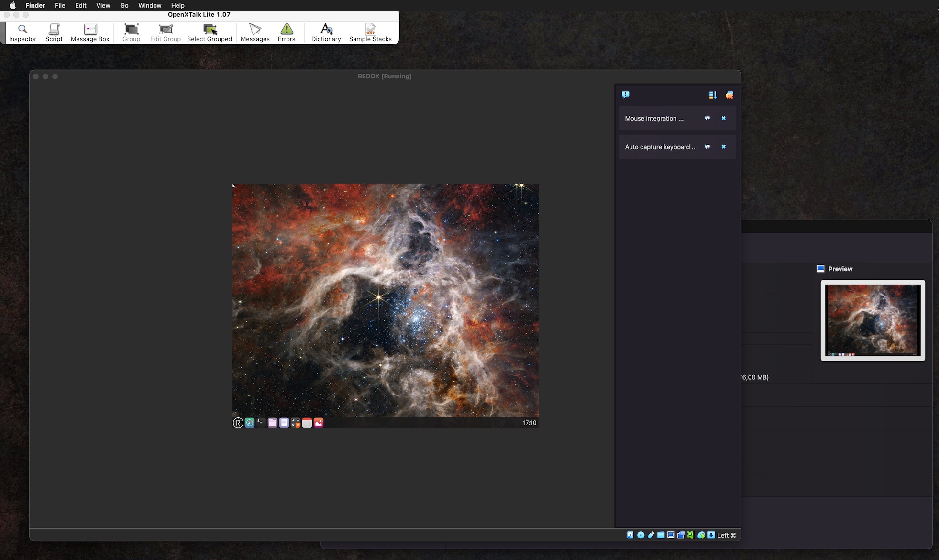
Task: Open the Go menu
Action: point(124,5)
